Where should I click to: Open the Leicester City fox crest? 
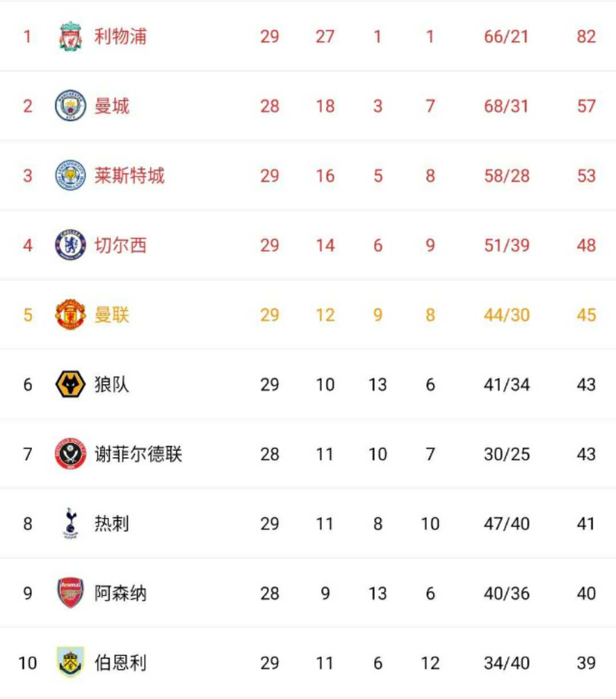tap(71, 175)
